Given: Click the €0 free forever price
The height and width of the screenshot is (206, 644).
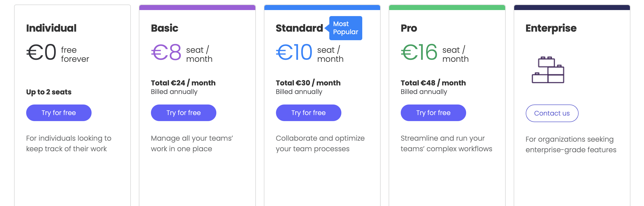Looking at the screenshot, I should [x=42, y=52].
